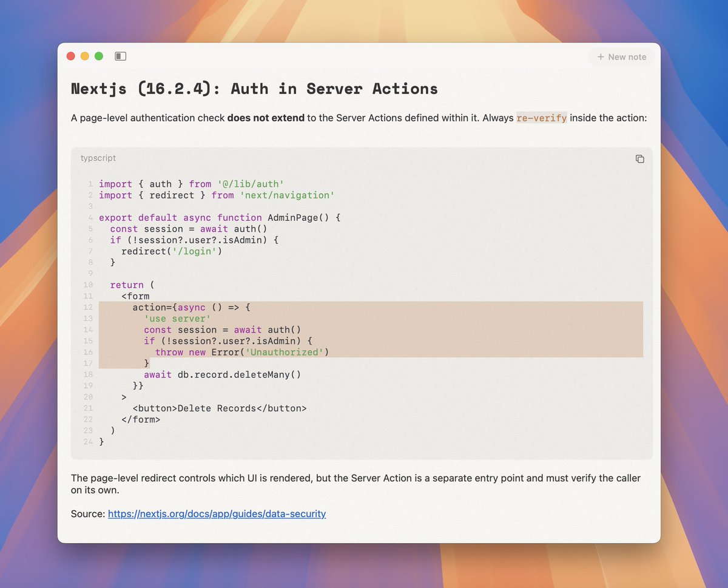Minimize the note window
This screenshot has height=588, width=728.
coord(85,56)
